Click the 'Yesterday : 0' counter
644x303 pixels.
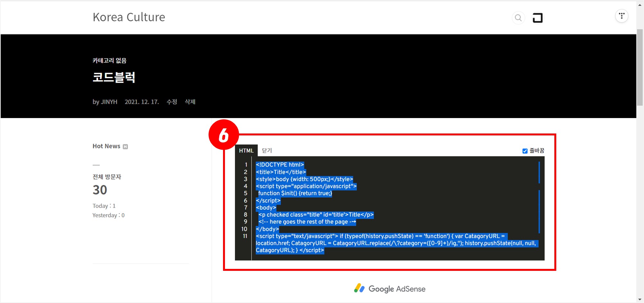click(x=109, y=215)
